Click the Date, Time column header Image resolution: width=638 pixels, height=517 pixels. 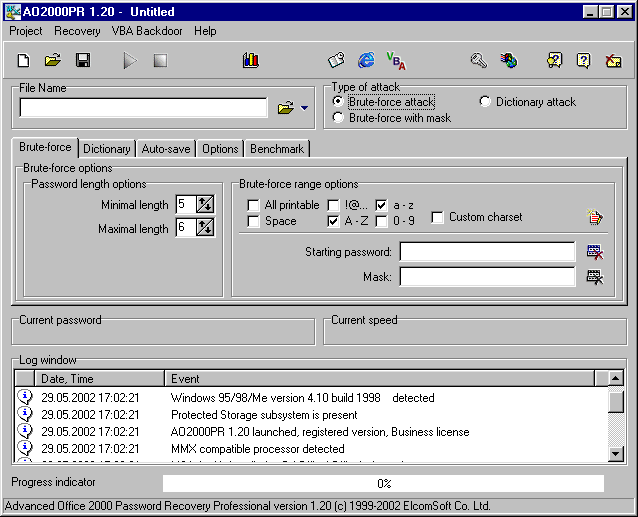coord(100,379)
